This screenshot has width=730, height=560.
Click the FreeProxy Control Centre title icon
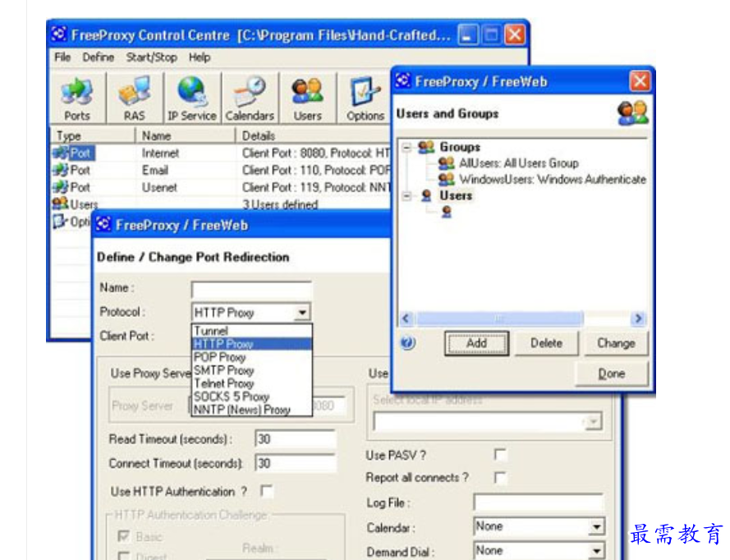click(x=60, y=34)
